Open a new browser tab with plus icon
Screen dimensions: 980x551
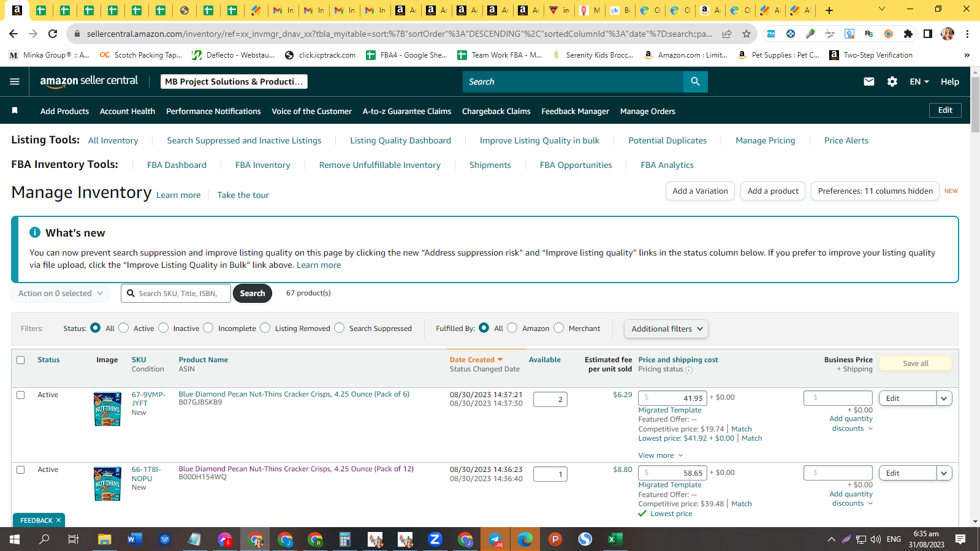pyautogui.click(x=829, y=10)
